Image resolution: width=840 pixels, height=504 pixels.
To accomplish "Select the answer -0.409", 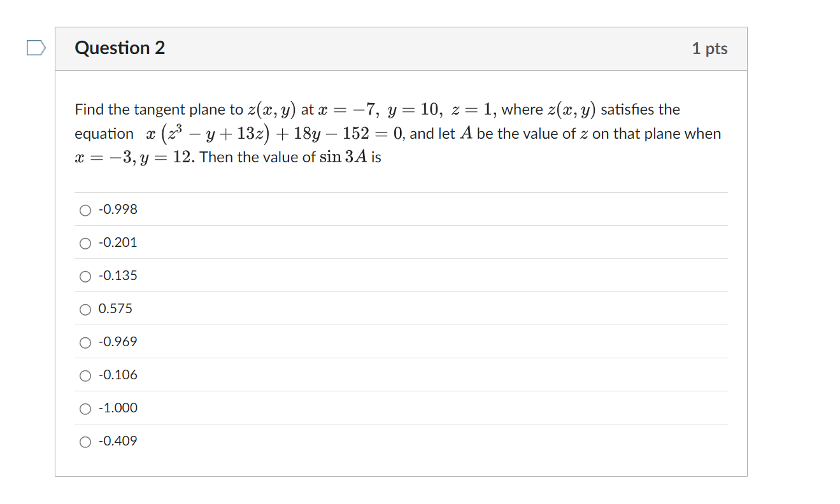I will click(85, 441).
